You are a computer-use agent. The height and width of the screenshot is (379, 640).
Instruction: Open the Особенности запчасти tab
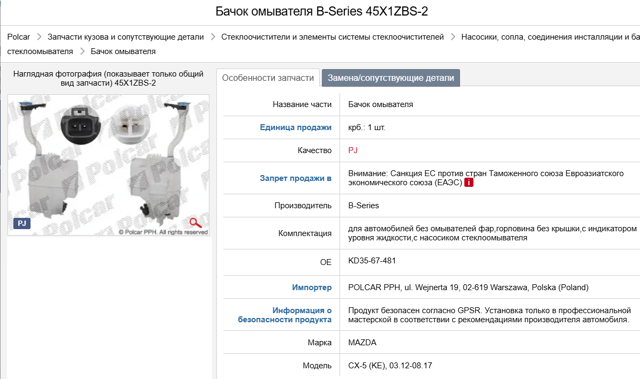268,78
